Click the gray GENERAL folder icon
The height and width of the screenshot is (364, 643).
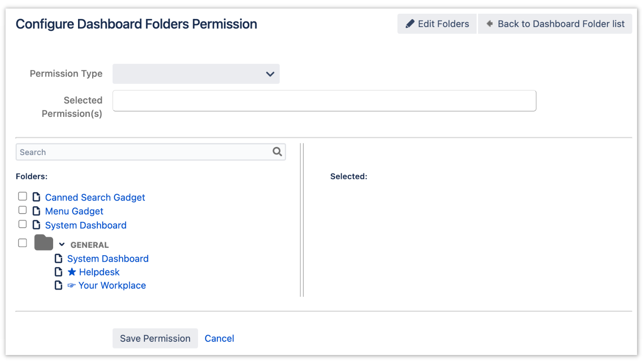[44, 243]
